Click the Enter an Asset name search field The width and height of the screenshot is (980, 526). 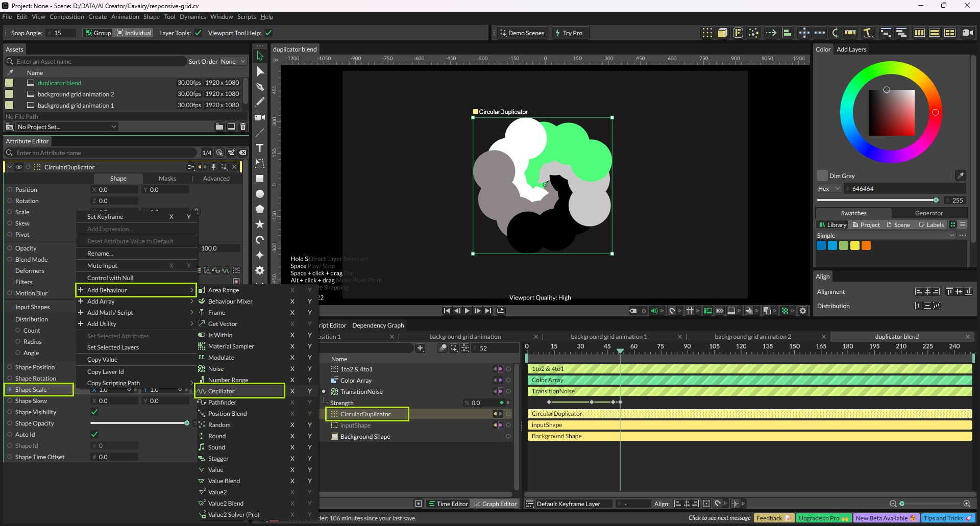[97, 62]
